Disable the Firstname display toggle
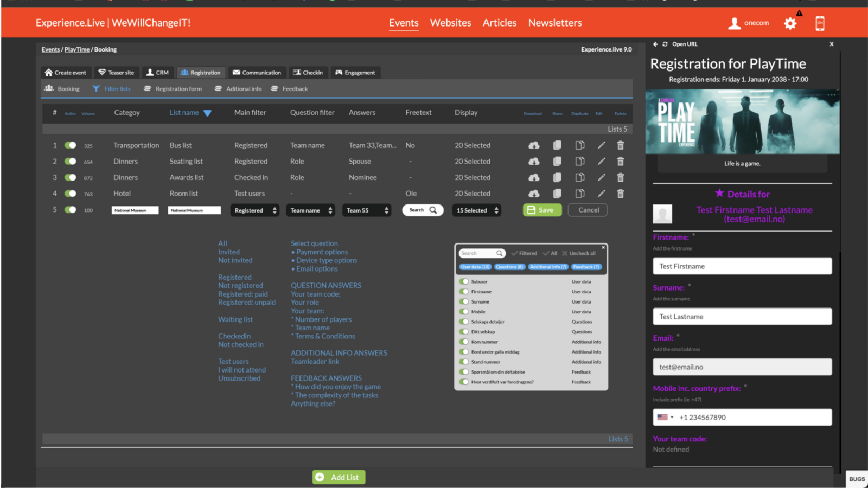The width and height of the screenshot is (868, 488). 464,292
